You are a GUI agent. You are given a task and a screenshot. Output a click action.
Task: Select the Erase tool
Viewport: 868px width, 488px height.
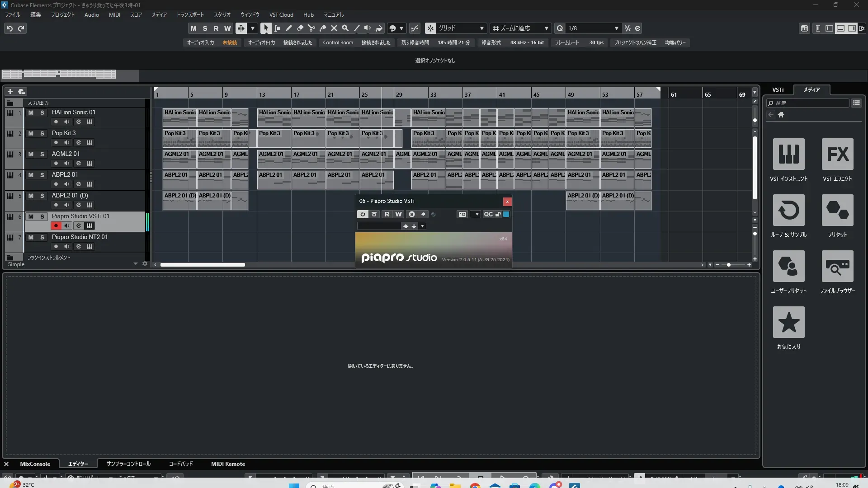pos(300,28)
